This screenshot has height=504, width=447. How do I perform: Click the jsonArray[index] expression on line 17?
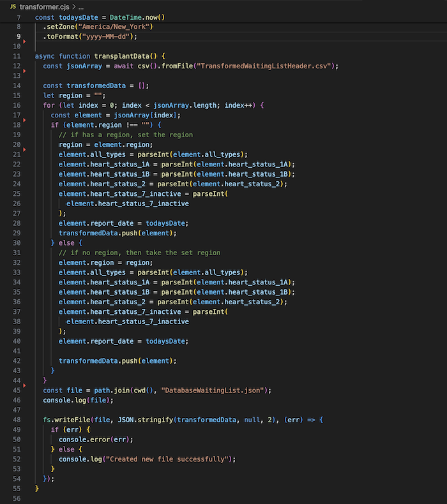(x=146, y=115)
